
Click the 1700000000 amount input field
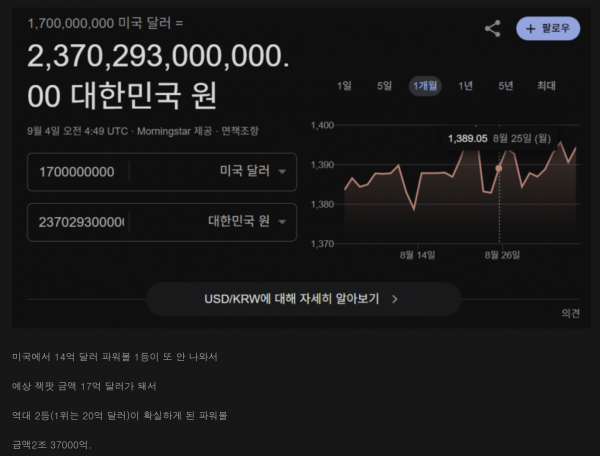click(78, 171)
